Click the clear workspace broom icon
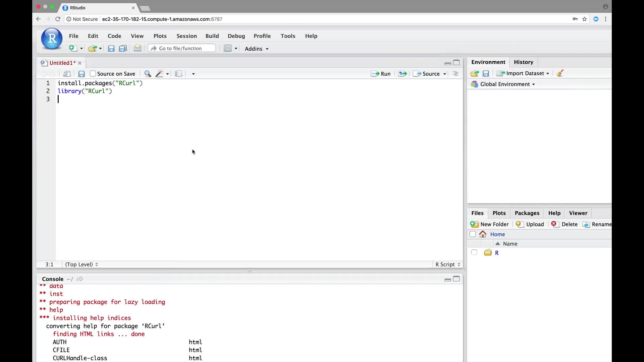 [x=560, y=73]
